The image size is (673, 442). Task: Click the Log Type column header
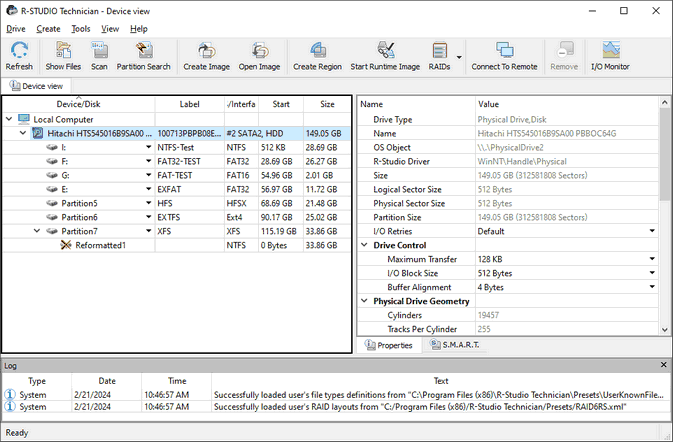pos(37,381)
